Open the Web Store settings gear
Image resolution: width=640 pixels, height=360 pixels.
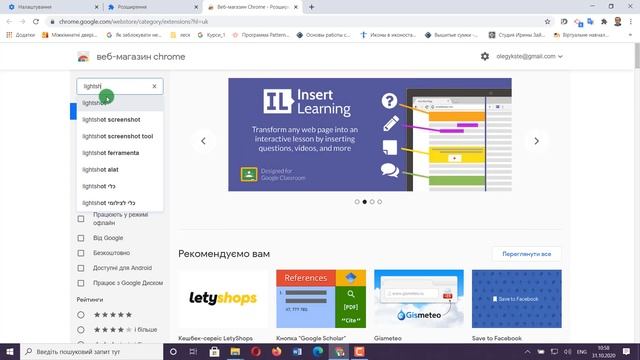click(x=484, y=56)
